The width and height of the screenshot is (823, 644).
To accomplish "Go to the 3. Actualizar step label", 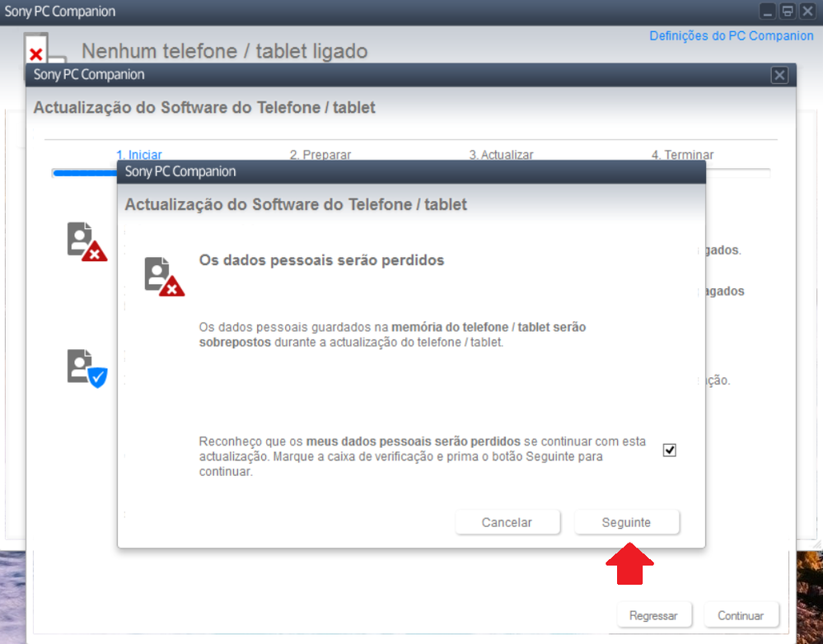I will point(501,155).
